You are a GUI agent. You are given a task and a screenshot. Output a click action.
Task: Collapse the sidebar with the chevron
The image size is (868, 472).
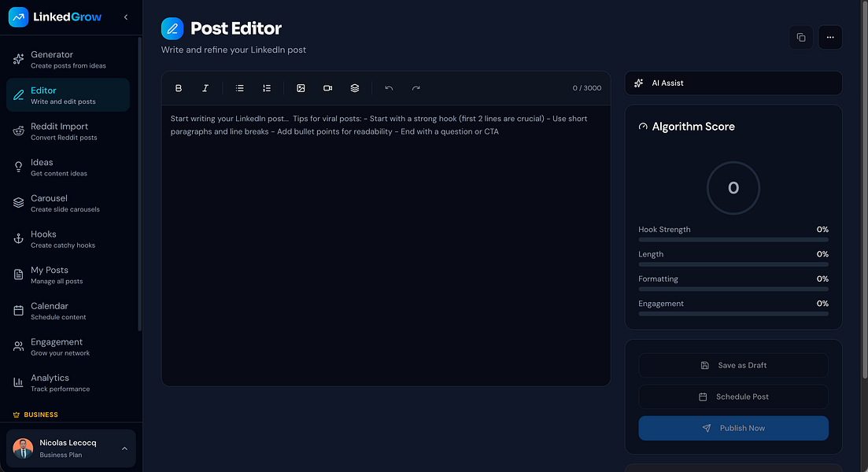(x=126, y=17)
